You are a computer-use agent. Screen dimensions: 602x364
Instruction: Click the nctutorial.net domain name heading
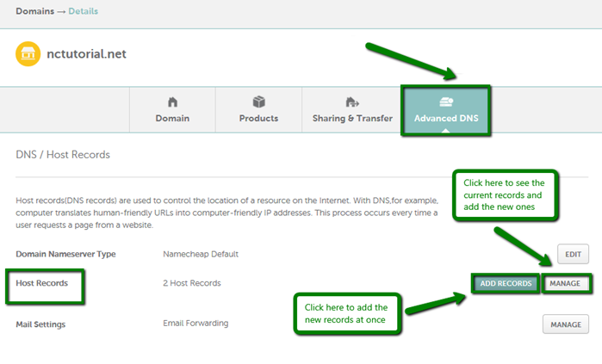coord(88,54)
